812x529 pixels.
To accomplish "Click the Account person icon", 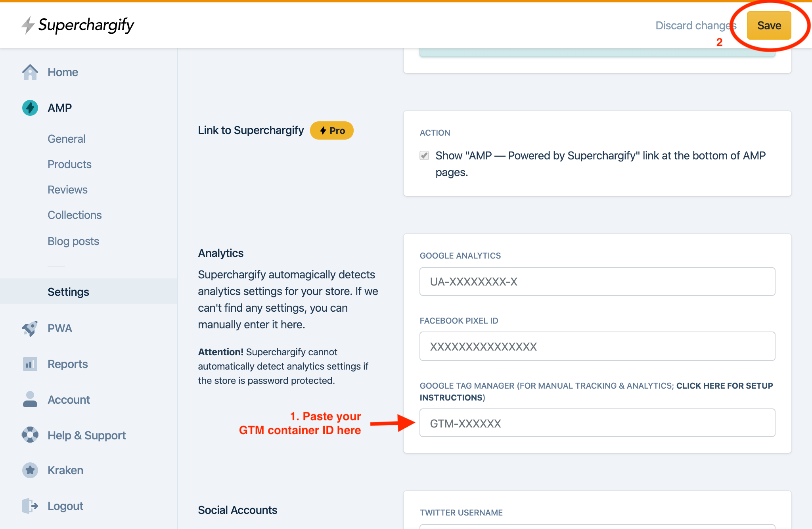I will 30,399.
